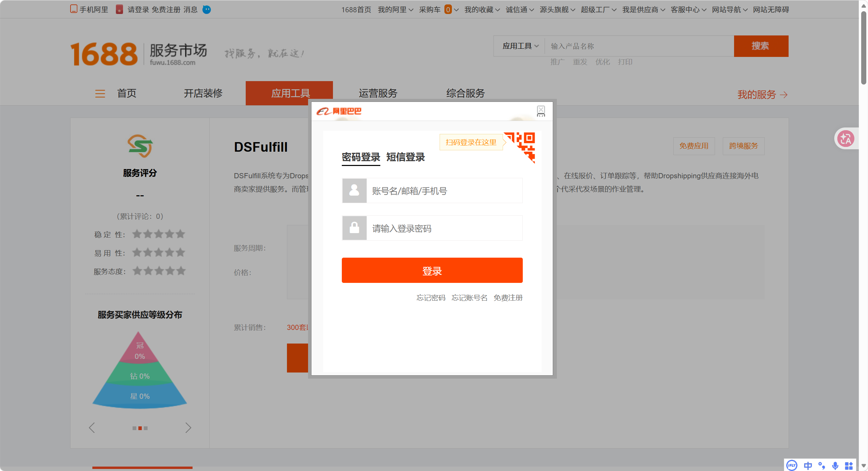Viewport: 868px width, 471px height.
Task: Click the iFLY input method icon
Action: [x=792, y=465]
